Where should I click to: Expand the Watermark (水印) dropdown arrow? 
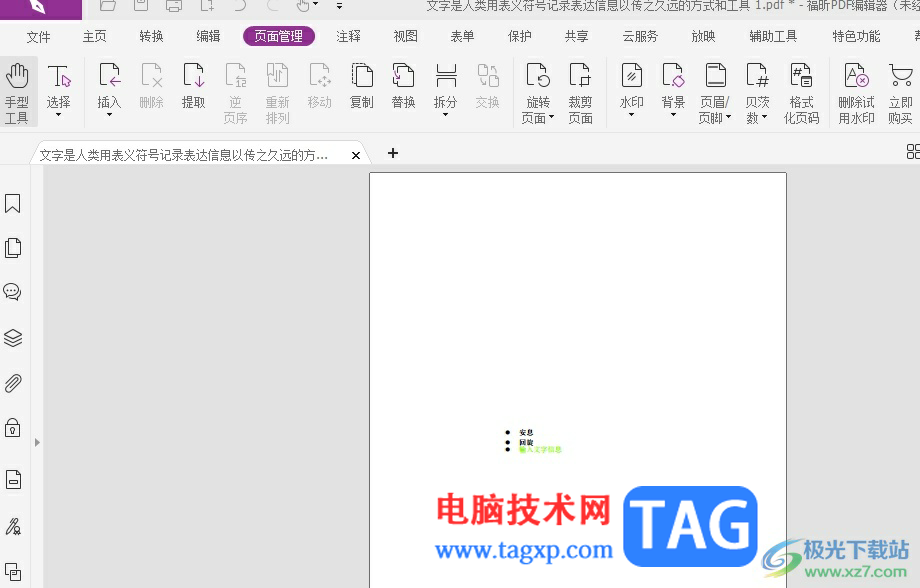pyautogui.click(x=631, y=114)
